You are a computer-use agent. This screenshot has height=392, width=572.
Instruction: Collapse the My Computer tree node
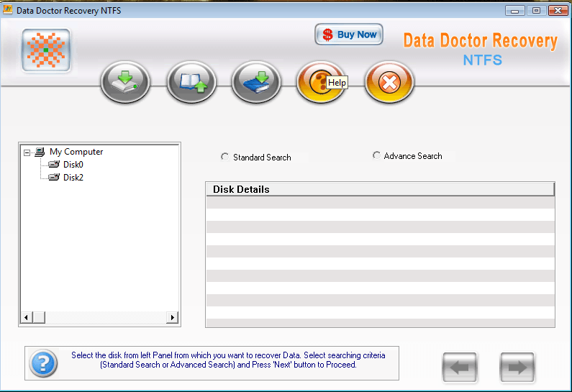pos(27,152)
